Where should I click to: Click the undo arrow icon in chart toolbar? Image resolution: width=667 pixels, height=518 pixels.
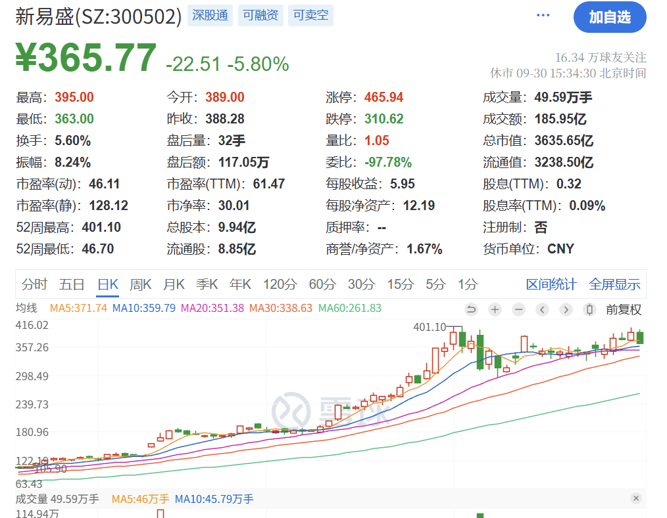tap(473, 309)
